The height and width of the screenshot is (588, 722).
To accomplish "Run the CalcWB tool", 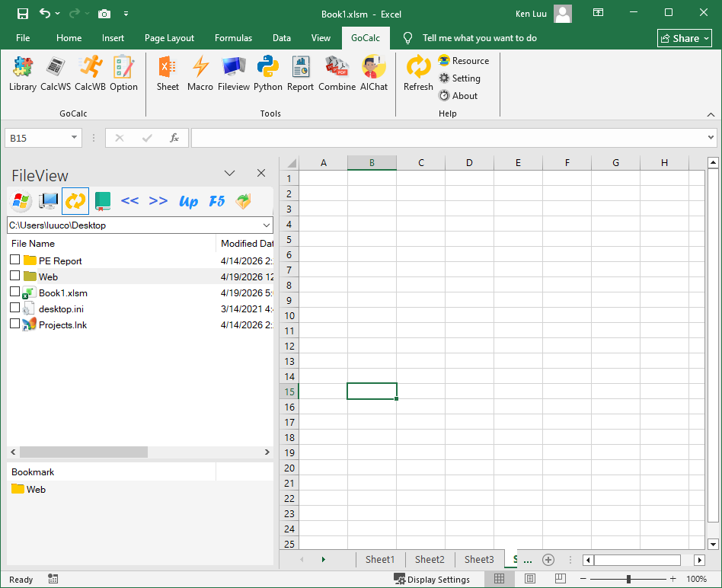I will (x=90, y=74).
